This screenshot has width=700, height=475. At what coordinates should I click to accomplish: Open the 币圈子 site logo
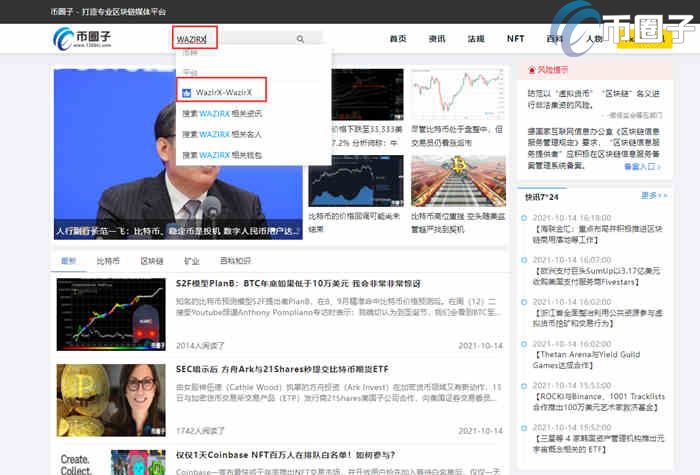(82, 38)
